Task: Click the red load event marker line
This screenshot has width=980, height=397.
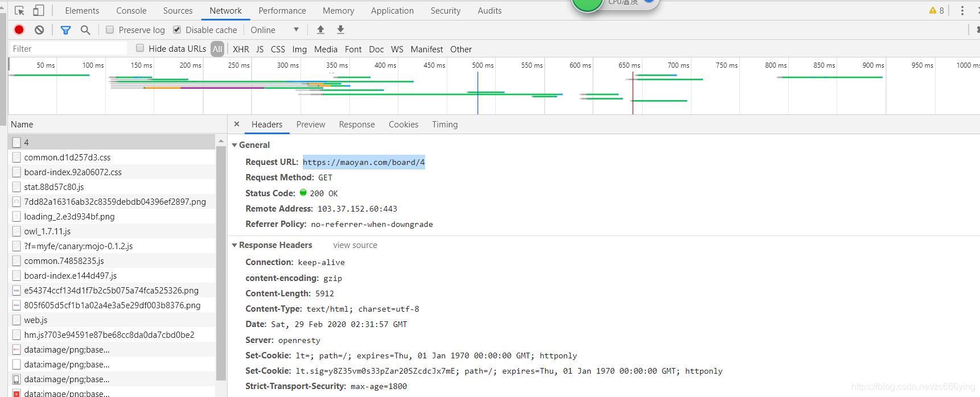Action: [633, 93]
